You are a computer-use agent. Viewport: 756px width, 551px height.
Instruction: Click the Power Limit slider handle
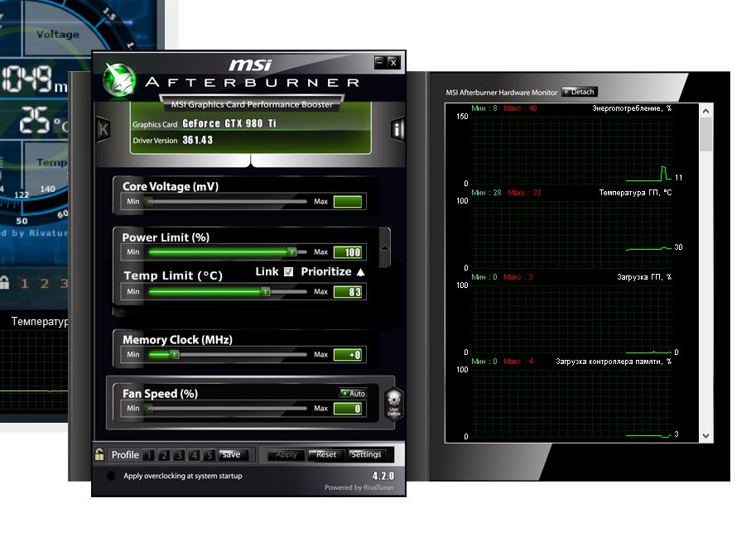(291, 252)
